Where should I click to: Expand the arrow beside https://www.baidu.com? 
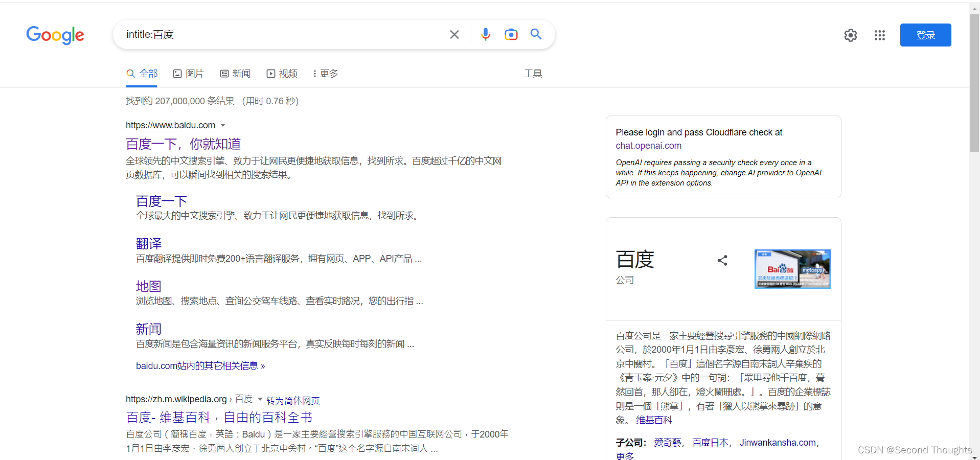[x=223, y=125]
